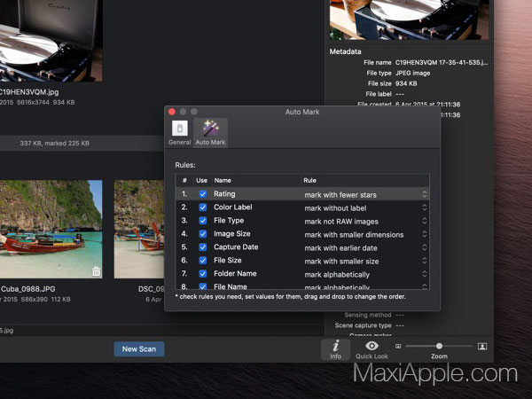
Task: Click the metadata preview image
Action: pos(409,20)
